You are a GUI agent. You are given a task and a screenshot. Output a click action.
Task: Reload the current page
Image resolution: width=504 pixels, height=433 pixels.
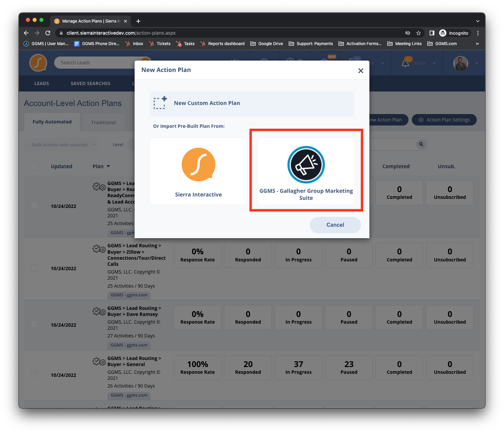pyautogui.click(x=48, y=33)
